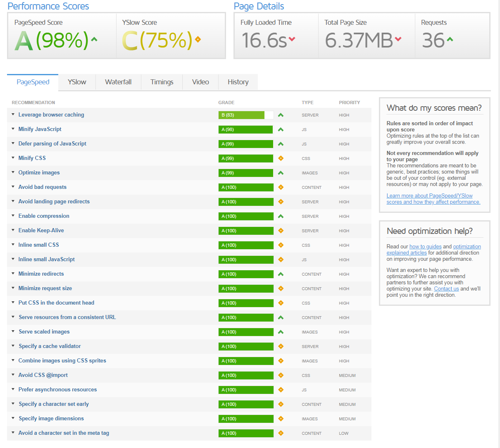
Task: Switch to the YSlow tab
Action: tap(77, 82)
